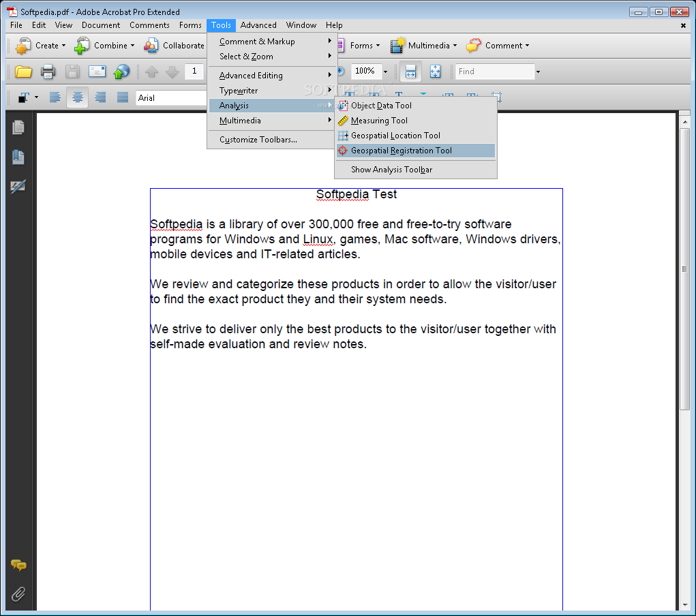Open Comment & Markup submenu
This screenshot has width=696, height=616.
[272, 42]
